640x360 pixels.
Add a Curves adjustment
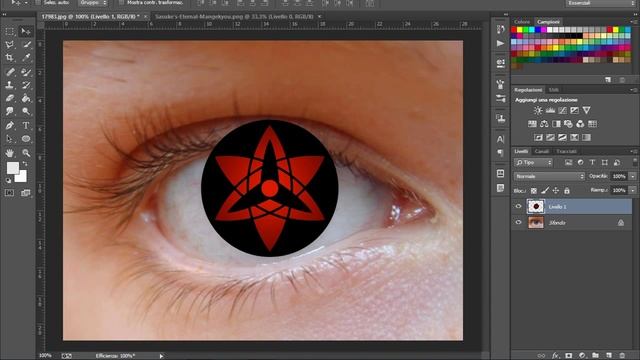pos(562,110)
